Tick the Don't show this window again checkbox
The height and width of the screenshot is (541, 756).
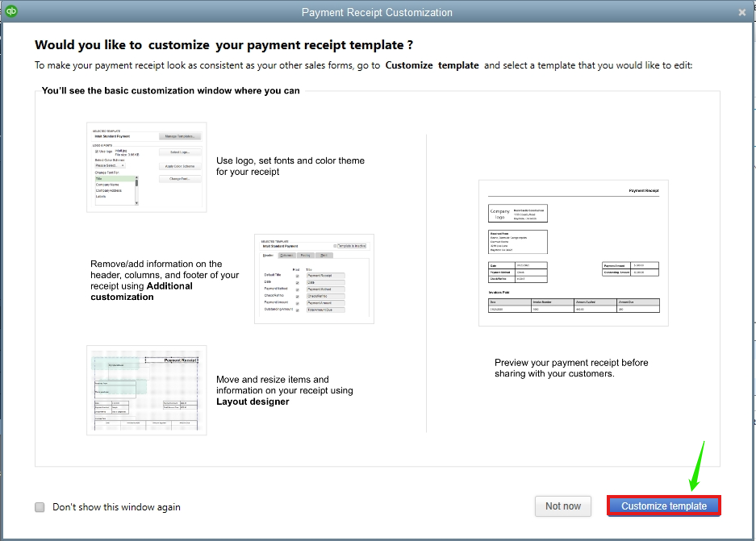pyautogui.click(x=40, y=507)
